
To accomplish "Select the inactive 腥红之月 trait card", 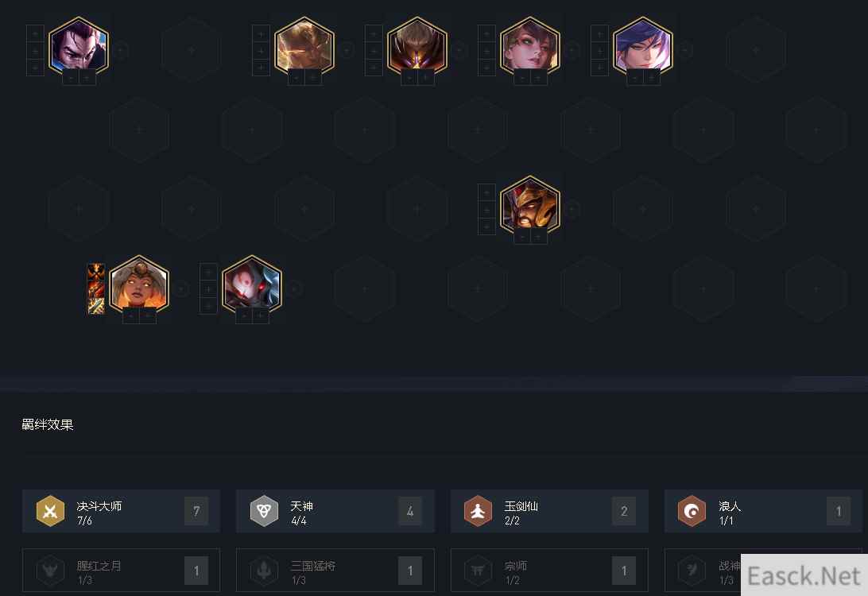I will 122,571.
